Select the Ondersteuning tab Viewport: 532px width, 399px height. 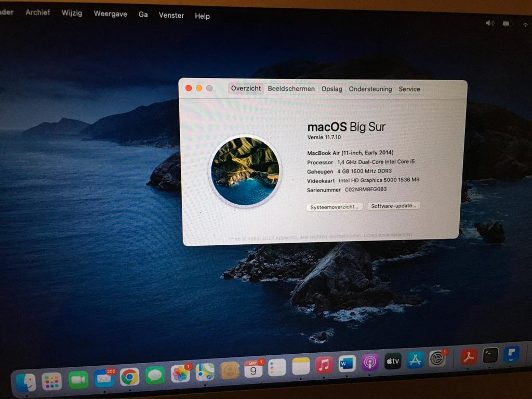coord(370,89)
